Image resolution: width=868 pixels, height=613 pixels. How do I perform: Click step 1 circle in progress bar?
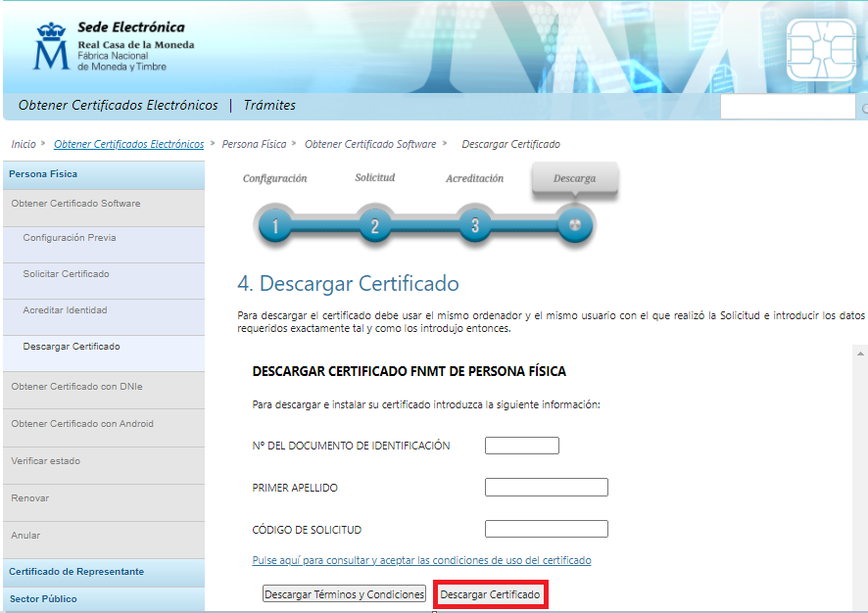275,225
